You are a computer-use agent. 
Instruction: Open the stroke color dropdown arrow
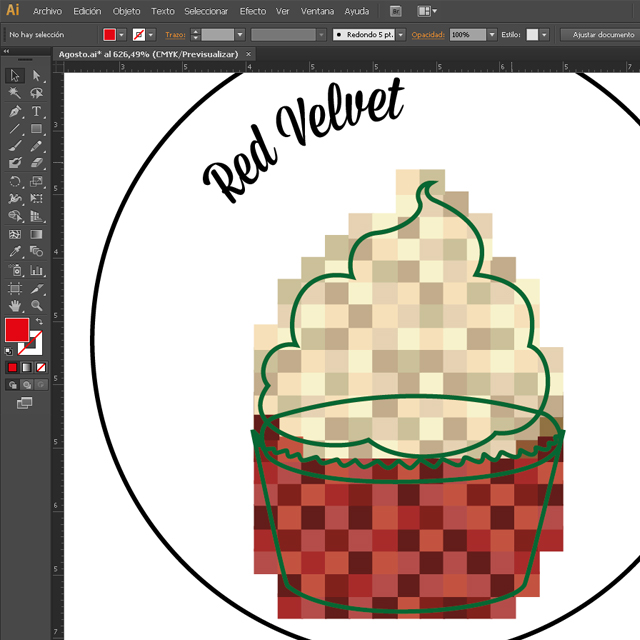click(x=151, y=35)
